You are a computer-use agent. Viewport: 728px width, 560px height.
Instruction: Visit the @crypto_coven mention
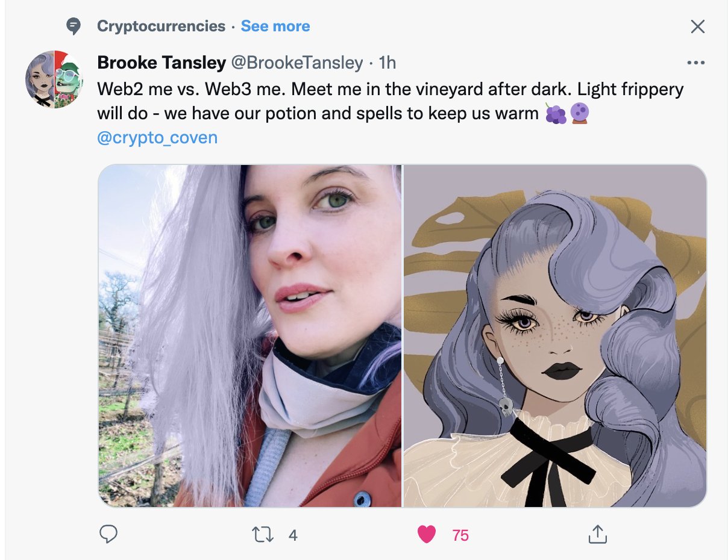[x=157, y=137]
